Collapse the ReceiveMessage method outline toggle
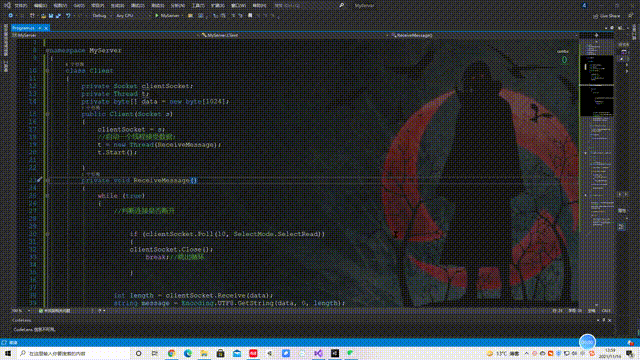 click(48, 180)
